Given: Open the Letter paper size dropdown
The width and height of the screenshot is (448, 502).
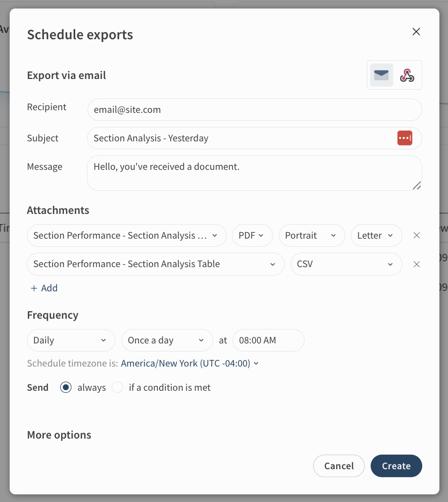Looking at the screenshot, I should (376, 235).
